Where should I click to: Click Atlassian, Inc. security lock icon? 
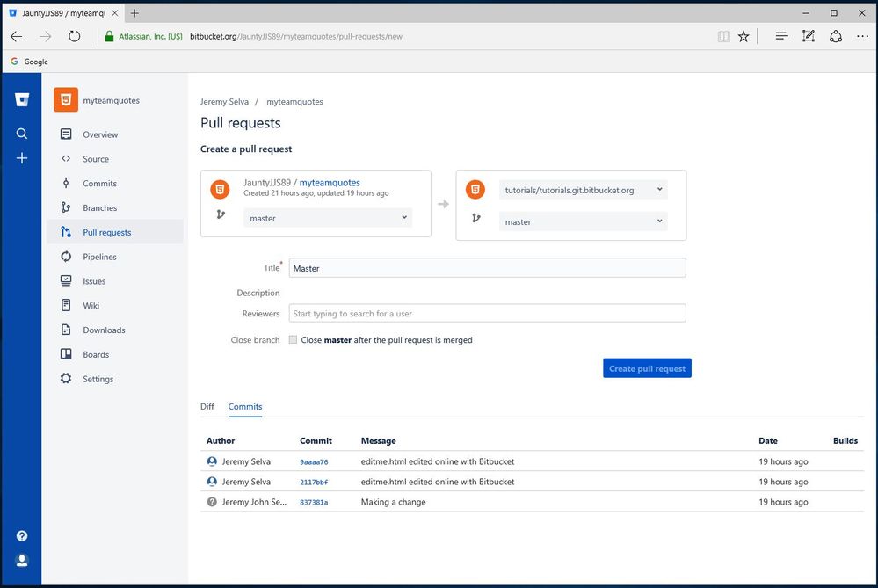[109, 36]
